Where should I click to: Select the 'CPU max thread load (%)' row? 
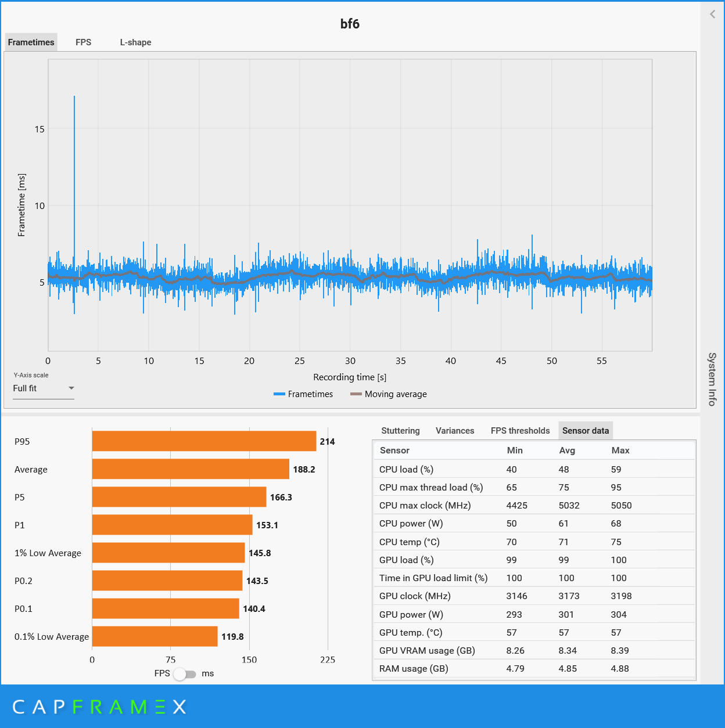point(534,487)
